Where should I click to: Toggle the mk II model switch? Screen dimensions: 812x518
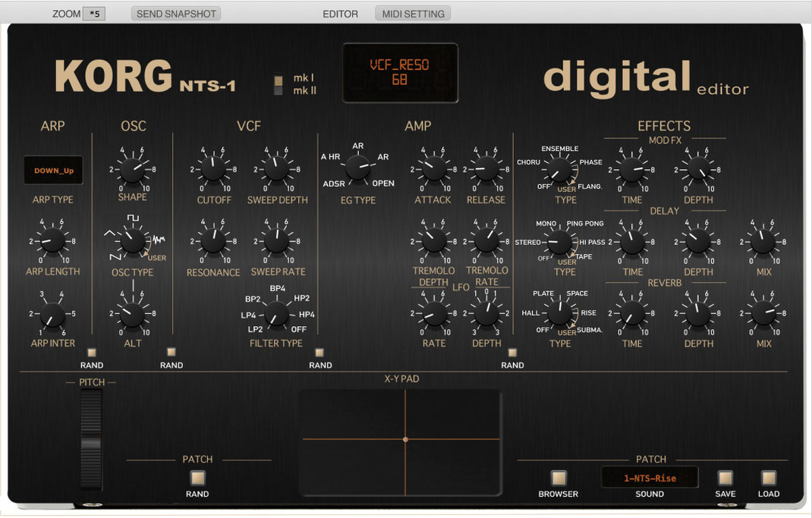278,90
